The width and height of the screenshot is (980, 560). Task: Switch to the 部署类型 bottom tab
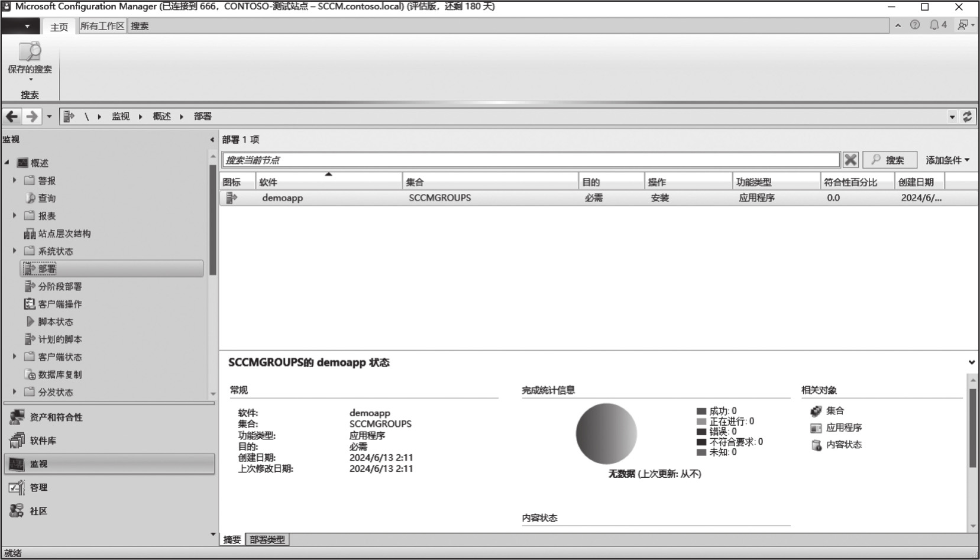[267, 539]
